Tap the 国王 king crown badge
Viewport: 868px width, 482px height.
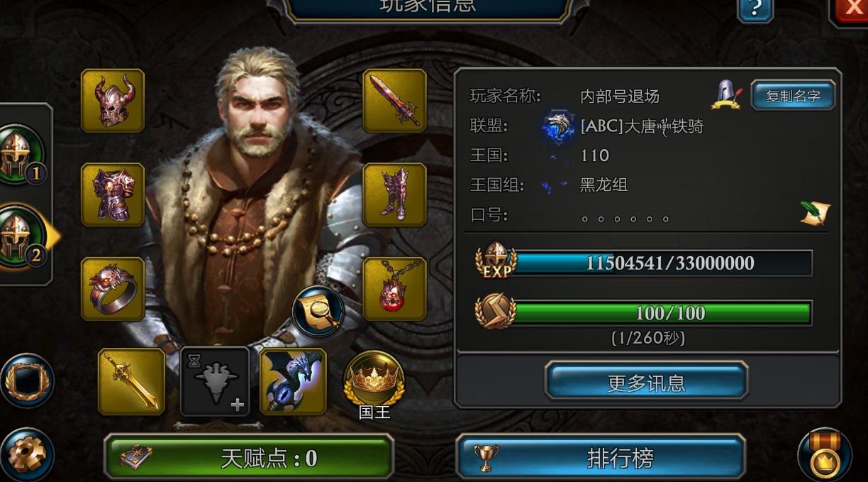pyautogui.click(x=374, y=383)
